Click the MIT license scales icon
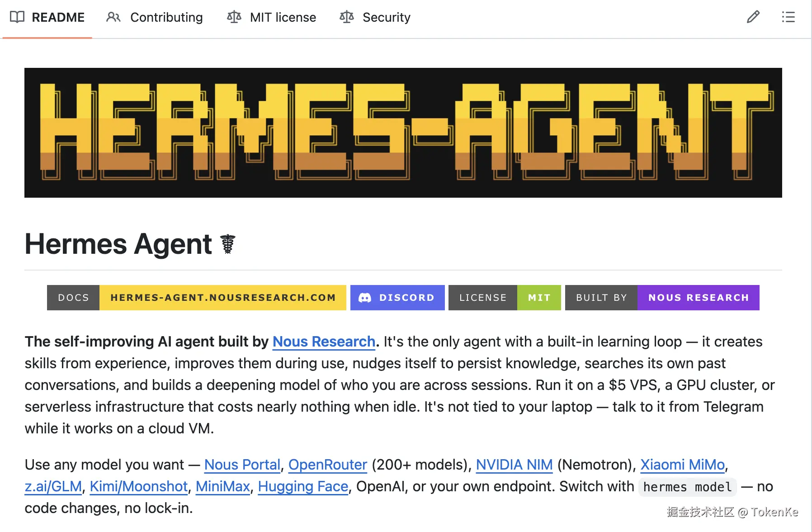 pyautogui.click(x=234, y=17)
